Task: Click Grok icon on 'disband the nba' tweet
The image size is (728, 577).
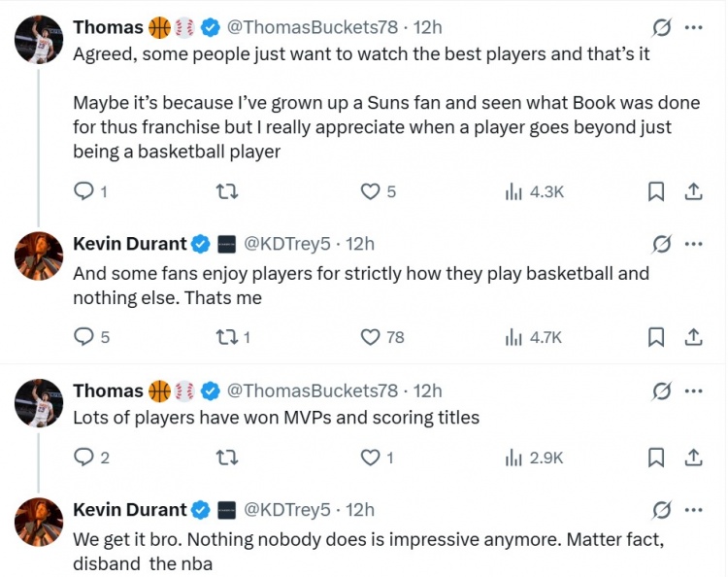Action: [661, 509]
